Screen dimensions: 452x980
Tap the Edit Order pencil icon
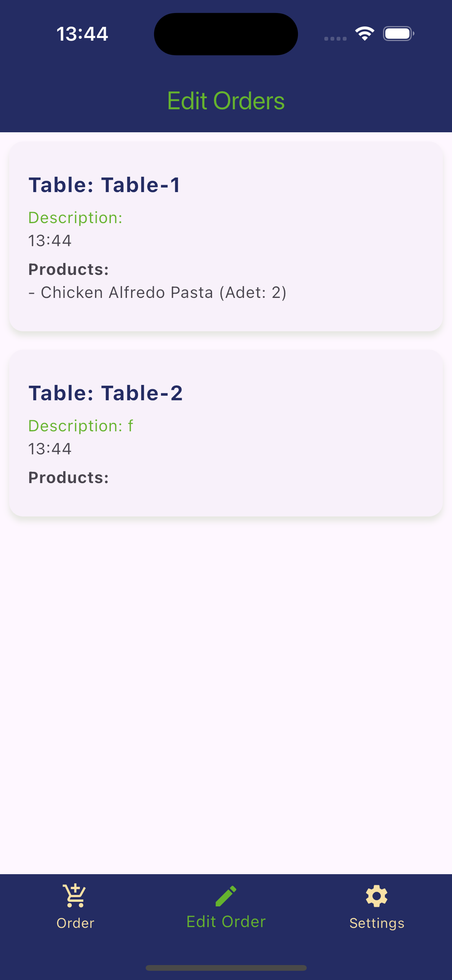(x=226, y=896)
